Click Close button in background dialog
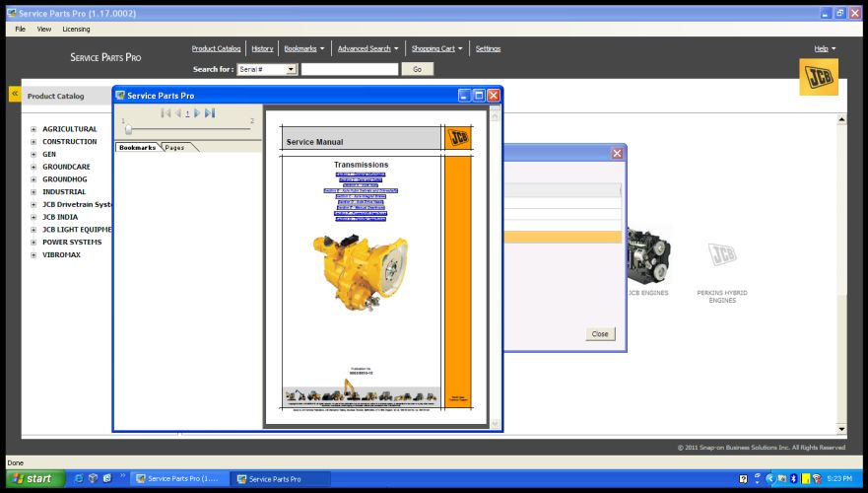 pyautogui.click(x=600, y=334)
